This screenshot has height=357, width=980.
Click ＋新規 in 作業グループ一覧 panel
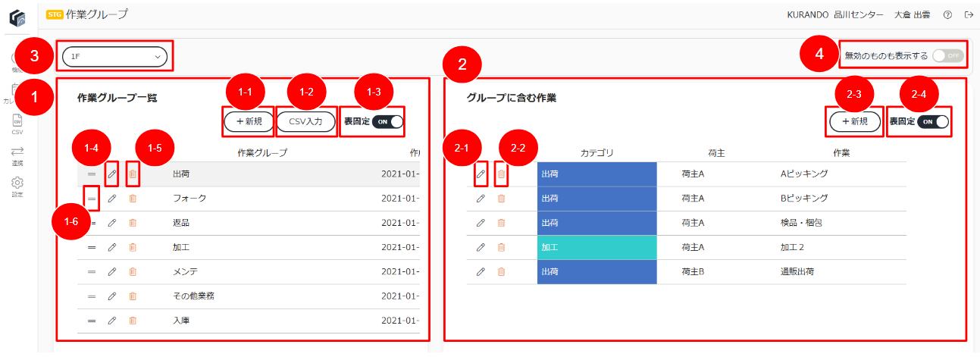248,121
